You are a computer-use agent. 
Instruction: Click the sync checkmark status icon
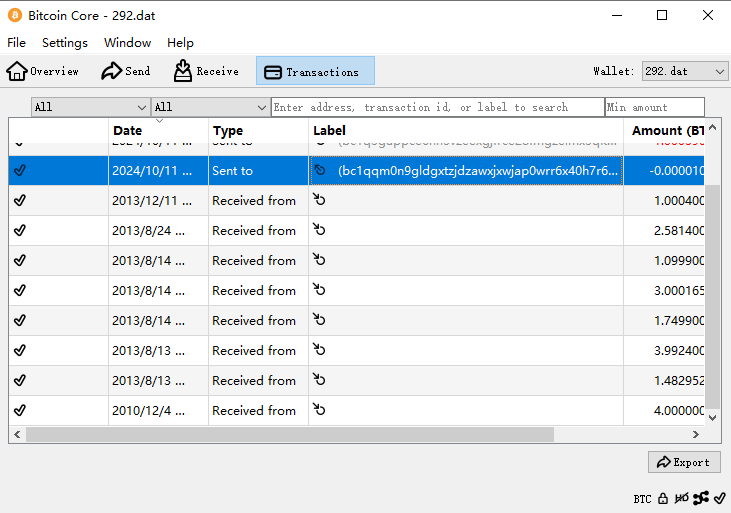point(720,498)
